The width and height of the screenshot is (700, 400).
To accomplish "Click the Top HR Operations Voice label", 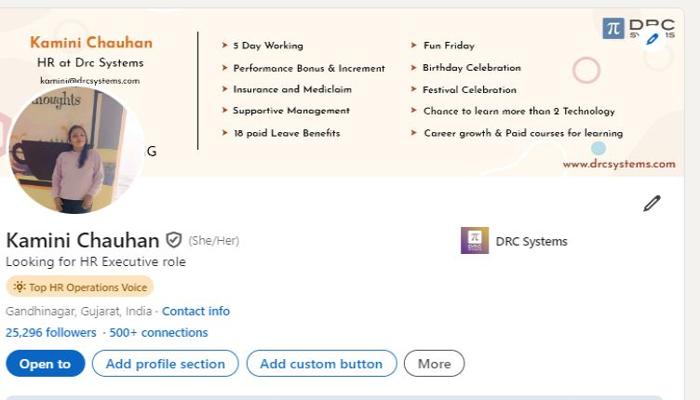I will coord(88,287).
